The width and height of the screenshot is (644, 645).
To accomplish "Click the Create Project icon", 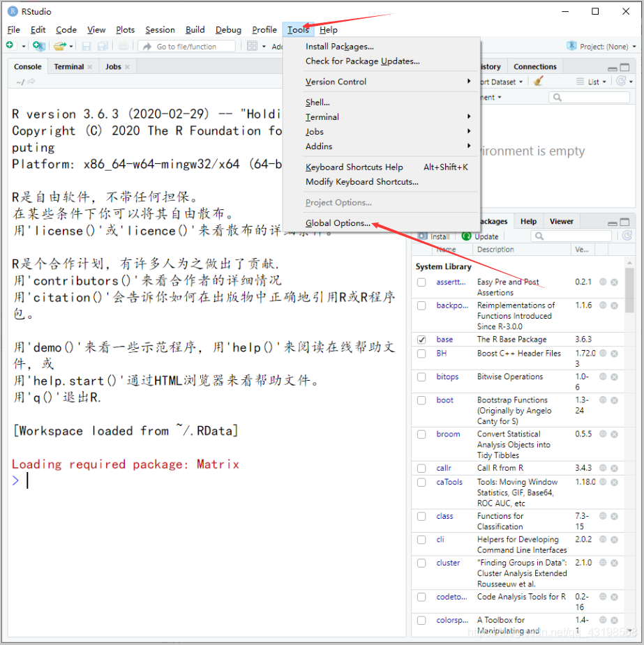I will 38,45.
